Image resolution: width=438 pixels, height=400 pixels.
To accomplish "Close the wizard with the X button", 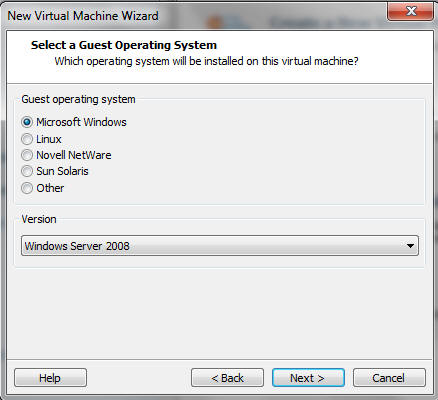I will pos(411,12).
